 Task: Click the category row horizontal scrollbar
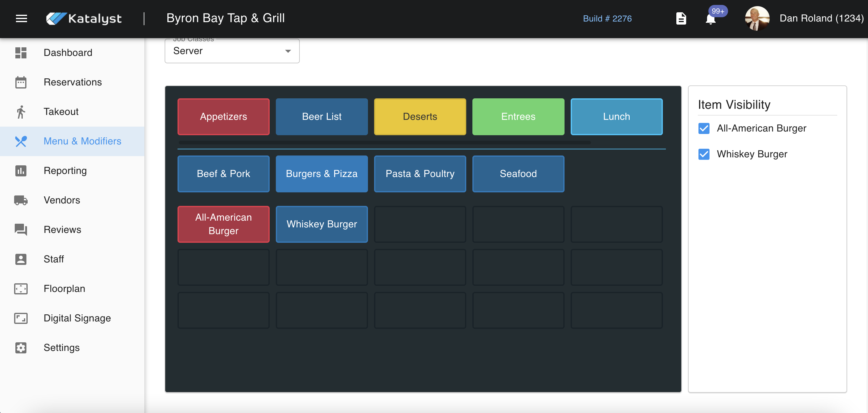[384, 143]
